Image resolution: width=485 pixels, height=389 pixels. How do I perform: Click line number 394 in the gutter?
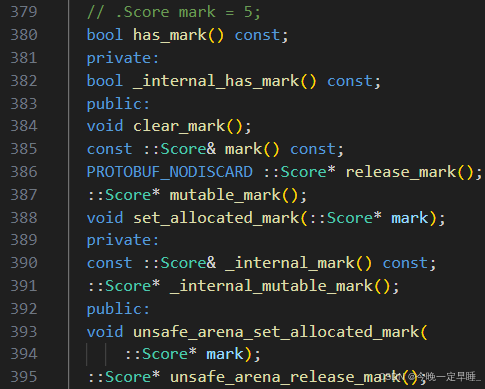[x=24, y=354]
